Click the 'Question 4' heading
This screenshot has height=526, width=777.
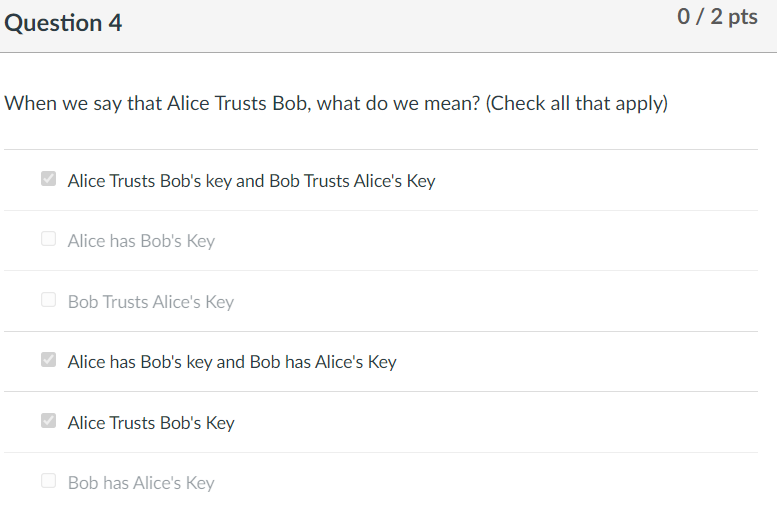tap(63, 23)
